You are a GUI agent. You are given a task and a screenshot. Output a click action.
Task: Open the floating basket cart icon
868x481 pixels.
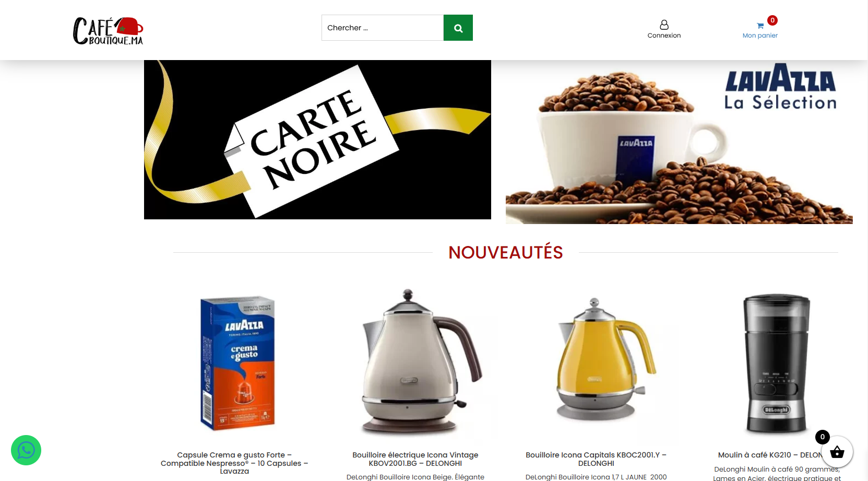click(x=837, y=452)
